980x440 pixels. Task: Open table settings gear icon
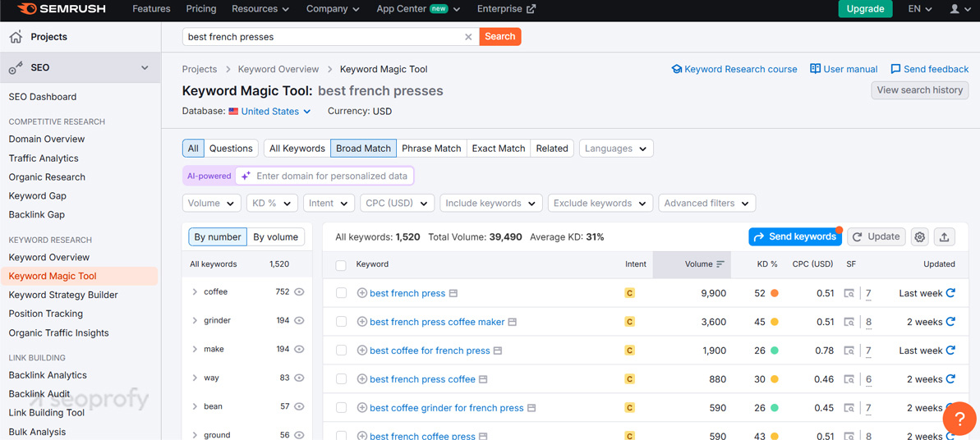(x=919, y=237)
